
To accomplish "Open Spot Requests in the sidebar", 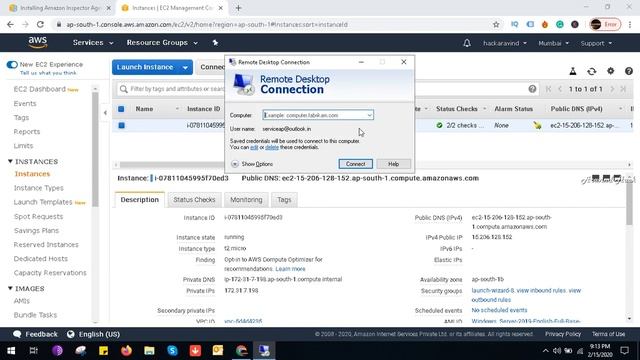I will click(x=38, y=216).
